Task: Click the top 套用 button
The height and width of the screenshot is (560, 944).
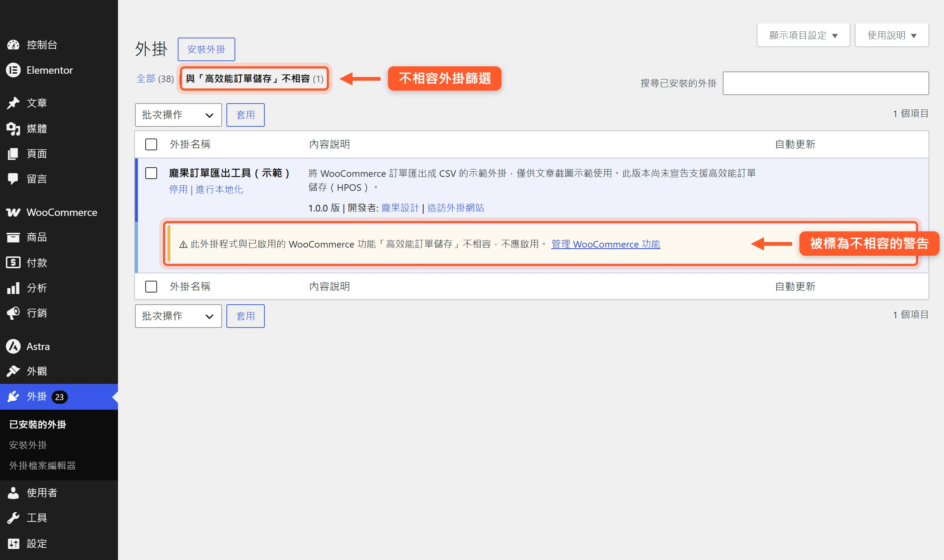Action: pos(246,115)
